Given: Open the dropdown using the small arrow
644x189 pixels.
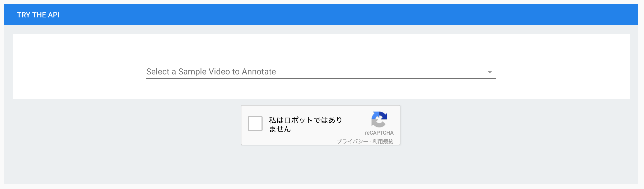Looking at the screenshot, I should pyautogui.click(x=489, y=72).
